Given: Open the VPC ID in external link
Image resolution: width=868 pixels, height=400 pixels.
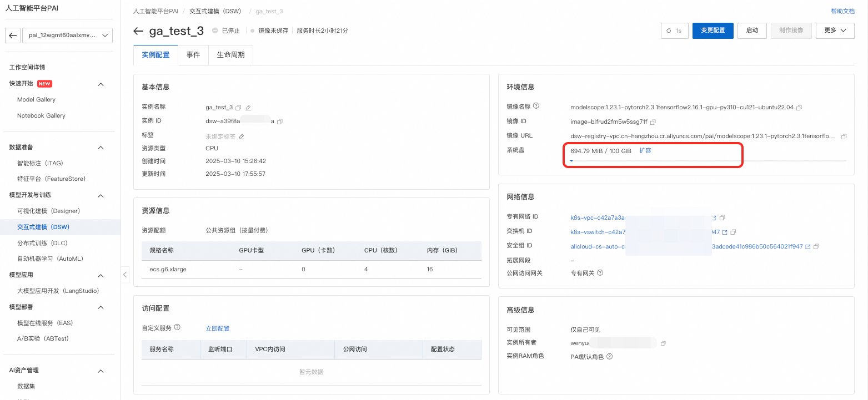Looking at the screenshot, I should click(714, 217).
